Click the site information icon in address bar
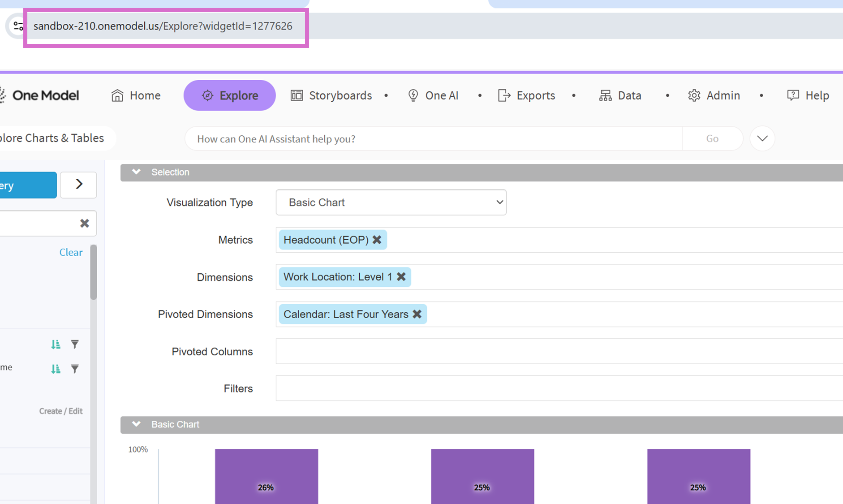The image size is (843, 504). point(18,26)
